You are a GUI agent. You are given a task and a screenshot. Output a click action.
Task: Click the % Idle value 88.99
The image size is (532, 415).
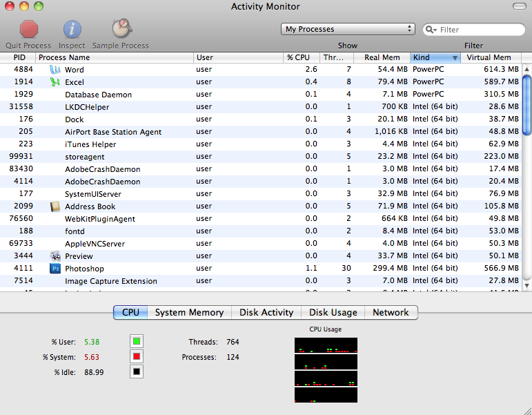point(94,373)
